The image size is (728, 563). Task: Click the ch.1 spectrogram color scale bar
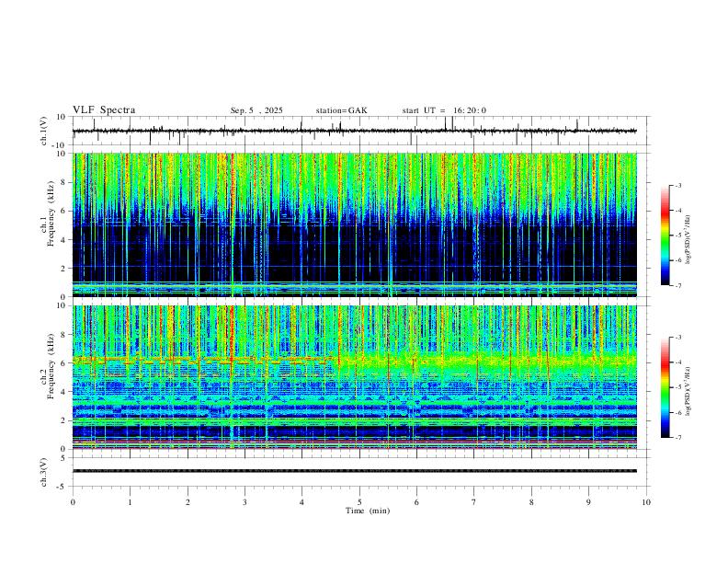(x=665, y=236)
